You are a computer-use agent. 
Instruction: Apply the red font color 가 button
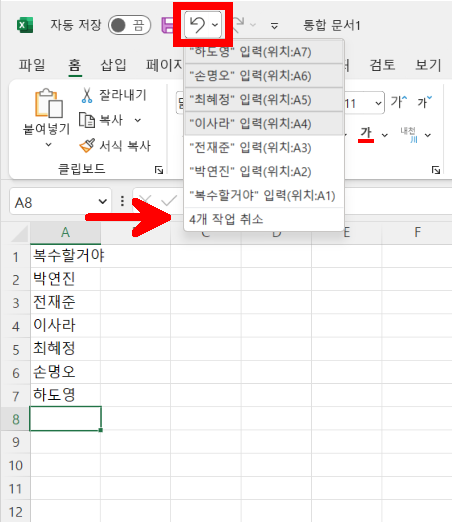click(x=366, y=135)
